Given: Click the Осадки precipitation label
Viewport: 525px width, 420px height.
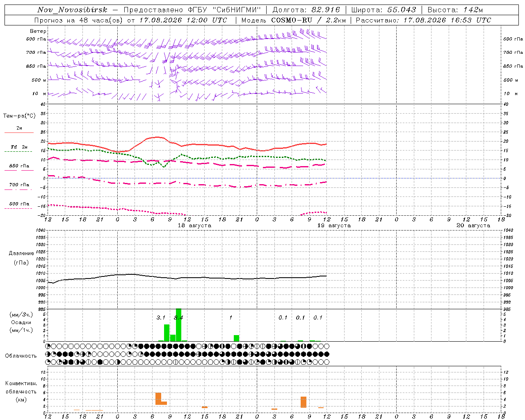Looking at the screenshot, I should pos(21,322).
